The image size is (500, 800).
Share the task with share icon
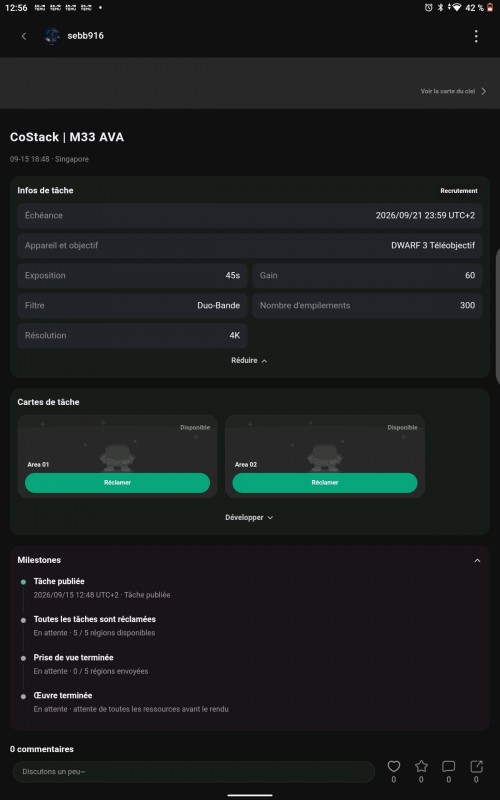tap(476, 766)
